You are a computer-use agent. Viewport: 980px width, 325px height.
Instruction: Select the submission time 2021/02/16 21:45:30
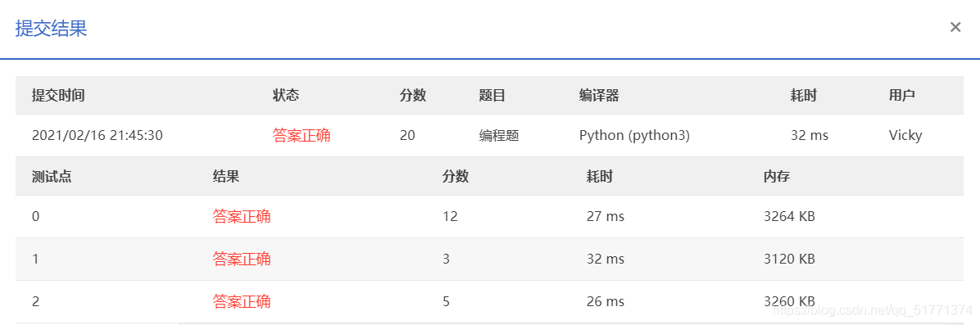(x=98, y=136)
